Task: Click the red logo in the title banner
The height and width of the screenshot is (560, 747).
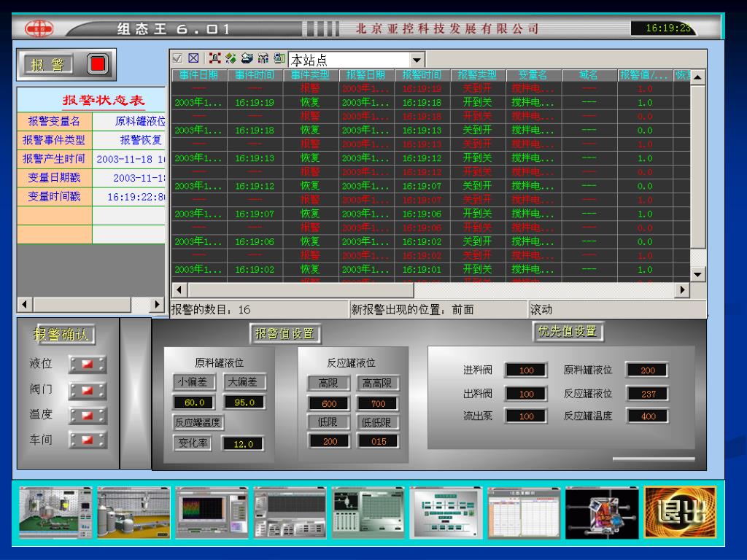Action: tap(39, 28)
